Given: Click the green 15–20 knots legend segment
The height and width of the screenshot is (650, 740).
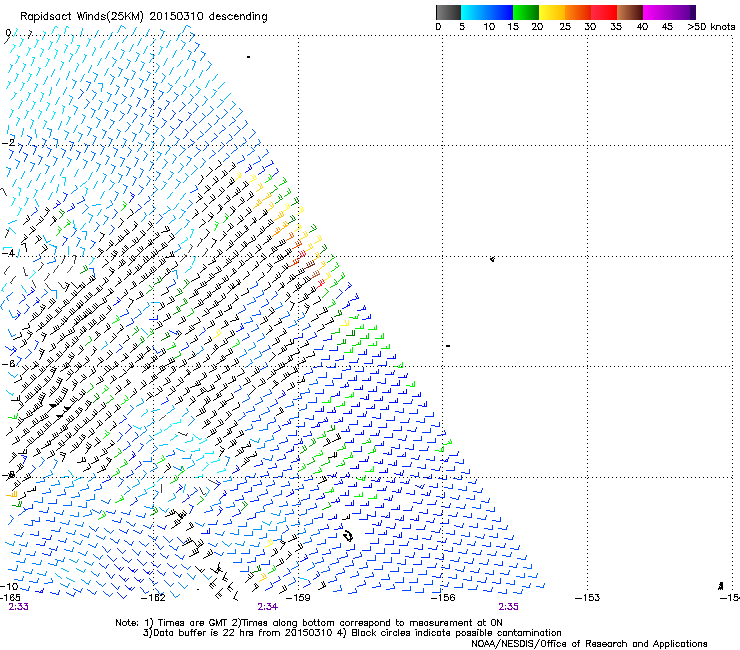Looking at the screenshot, I should point(526,12).
